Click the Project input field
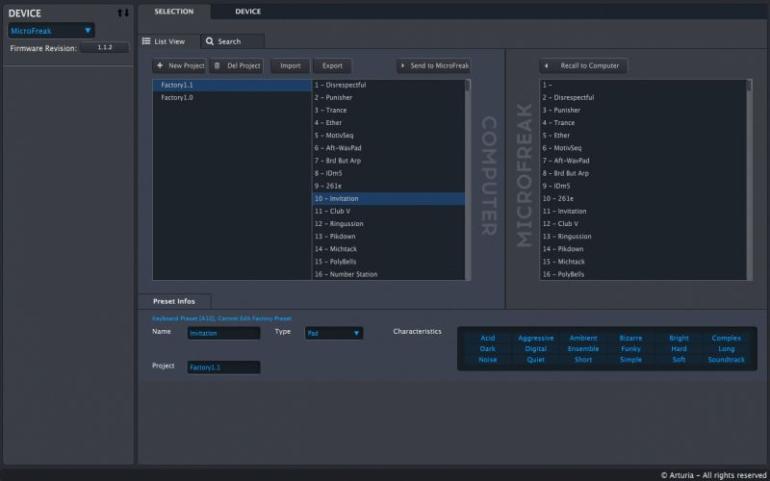Screen dimensions: 770x481 224,367
